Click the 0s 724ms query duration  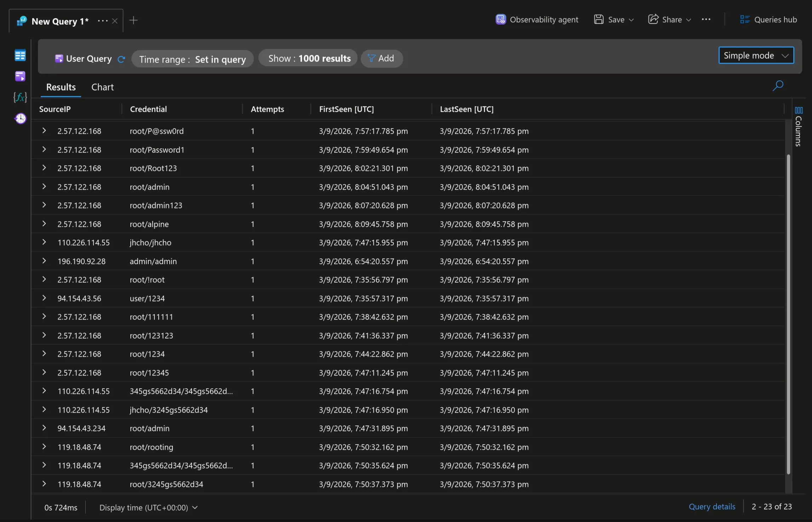point(61,507)
